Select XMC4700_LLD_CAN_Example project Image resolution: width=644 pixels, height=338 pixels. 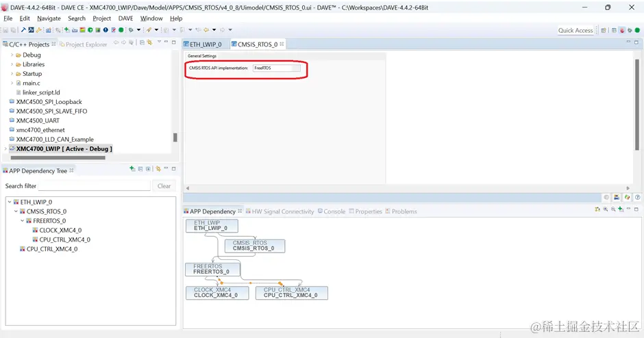[x=55, y=140]
